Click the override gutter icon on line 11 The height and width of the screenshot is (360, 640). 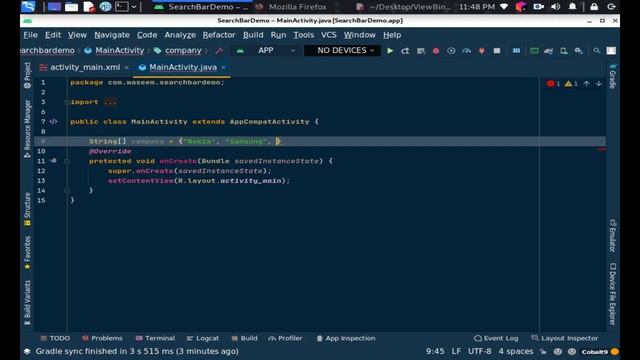click(53, 161)
